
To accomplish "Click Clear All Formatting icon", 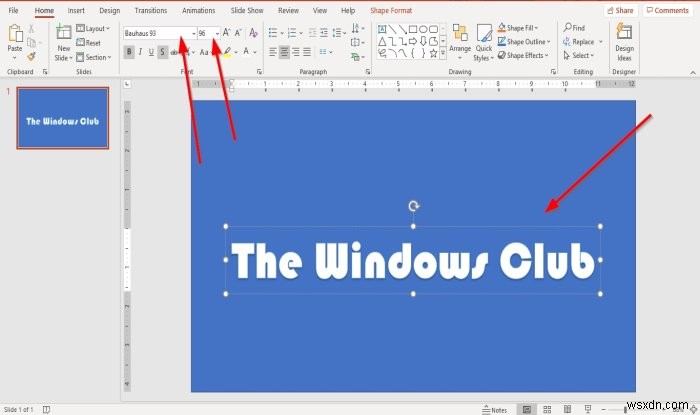I will 254,33.
